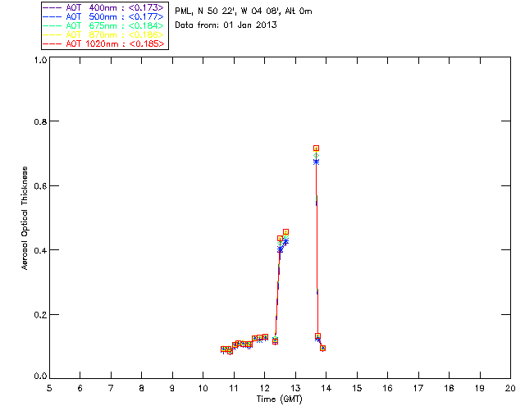Click the x-axis tick label '16'

coord(387,388)
